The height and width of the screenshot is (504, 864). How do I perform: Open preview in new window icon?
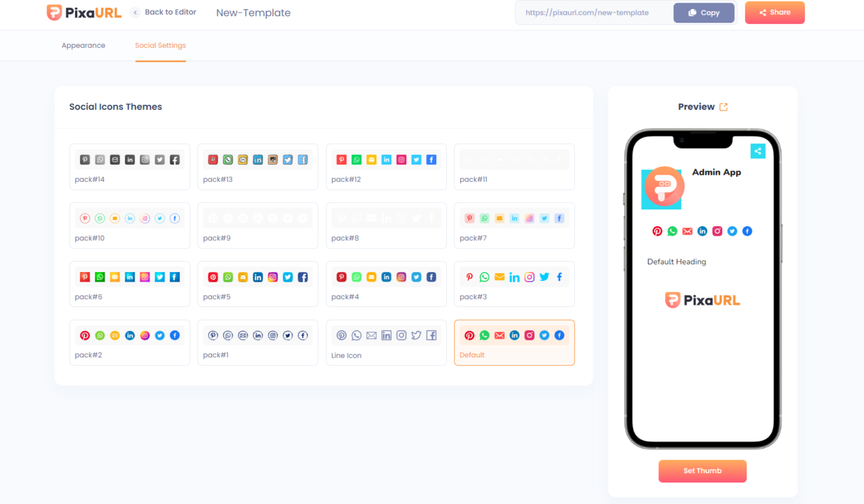pyautogui.click(x=723, y=107)
